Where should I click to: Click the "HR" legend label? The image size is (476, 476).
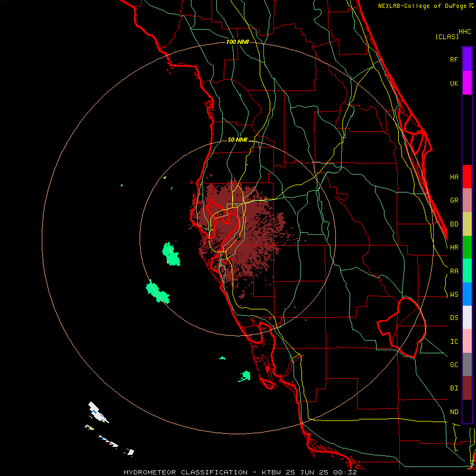point(454,248)
